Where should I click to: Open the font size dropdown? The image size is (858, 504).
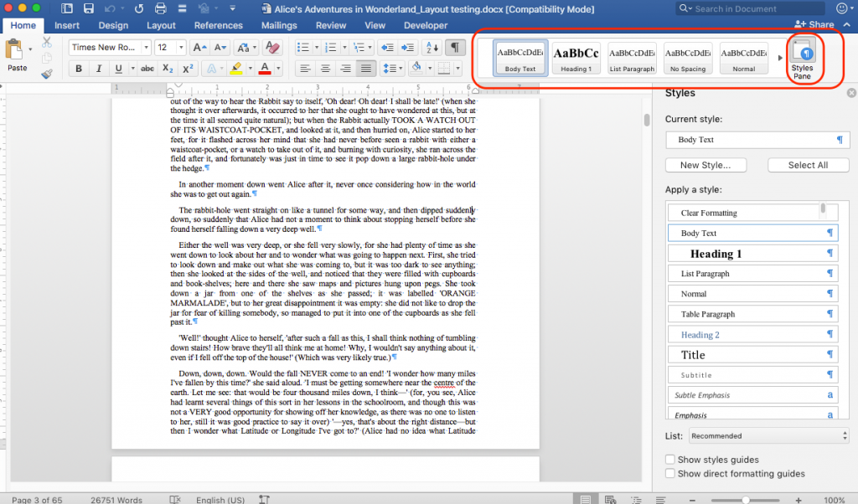181,48
